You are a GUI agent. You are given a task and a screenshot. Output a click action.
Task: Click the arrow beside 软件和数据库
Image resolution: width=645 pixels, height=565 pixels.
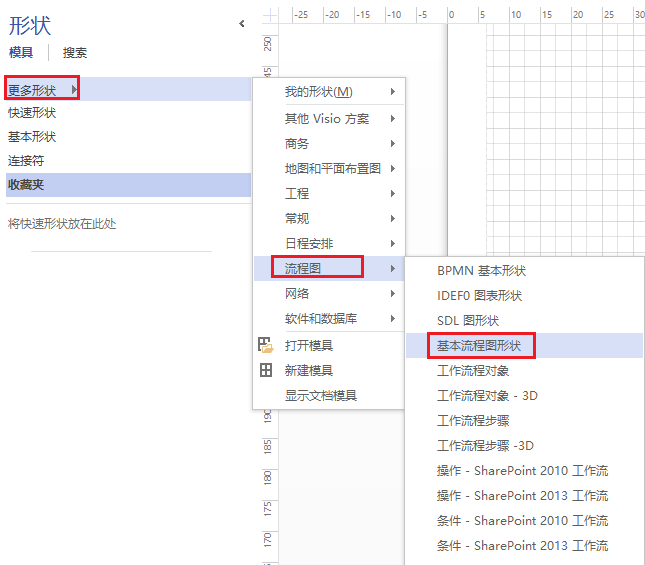click(393, 318)
